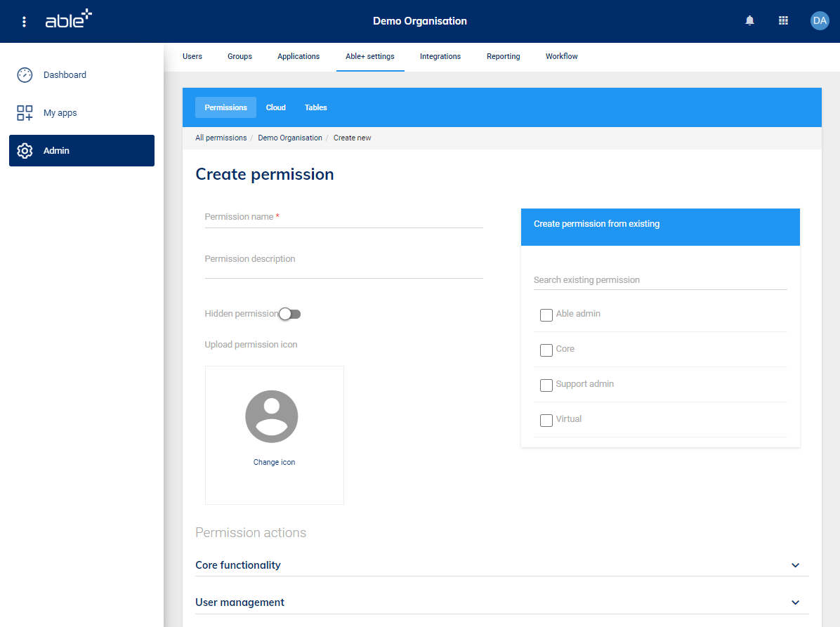Open the DA user avatar menu
The height and width of the screenshot is (627, 840).
tap(819, 21)
